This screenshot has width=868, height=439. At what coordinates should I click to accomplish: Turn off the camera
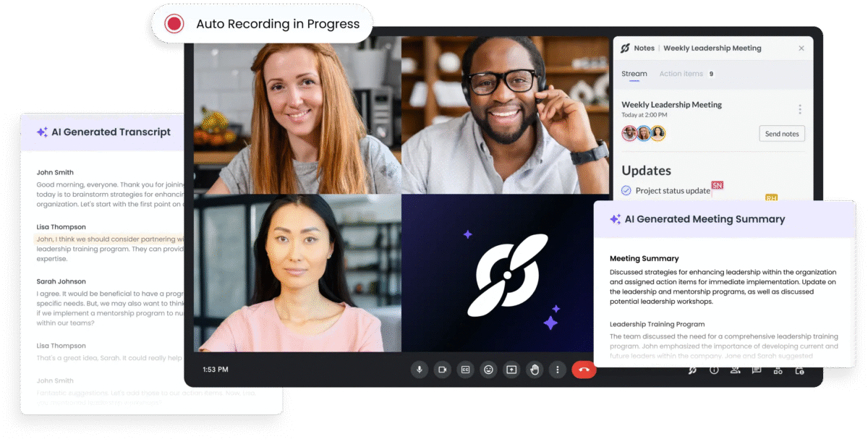(442, 370)
